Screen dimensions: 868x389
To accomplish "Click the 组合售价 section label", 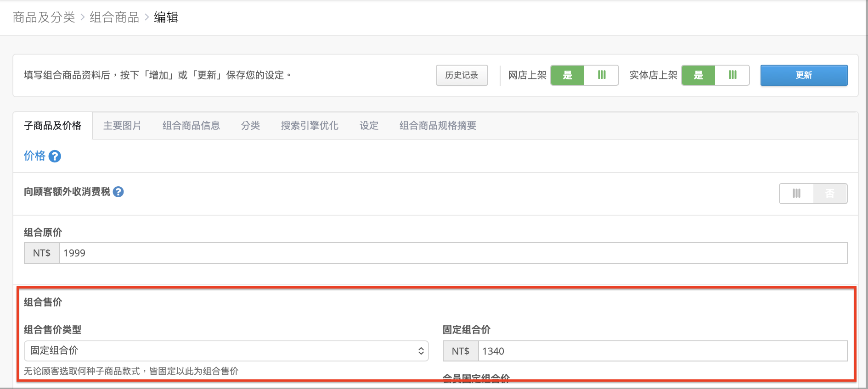I will 43,302.
